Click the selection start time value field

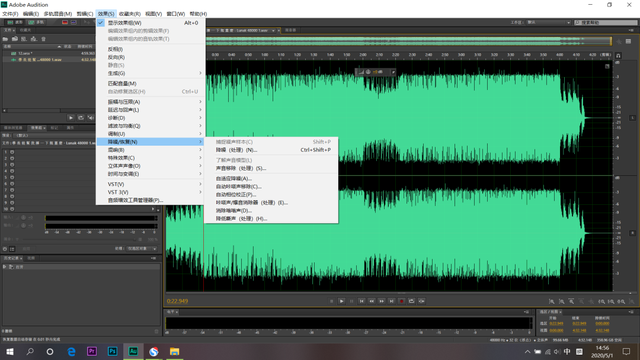point(556,324)
